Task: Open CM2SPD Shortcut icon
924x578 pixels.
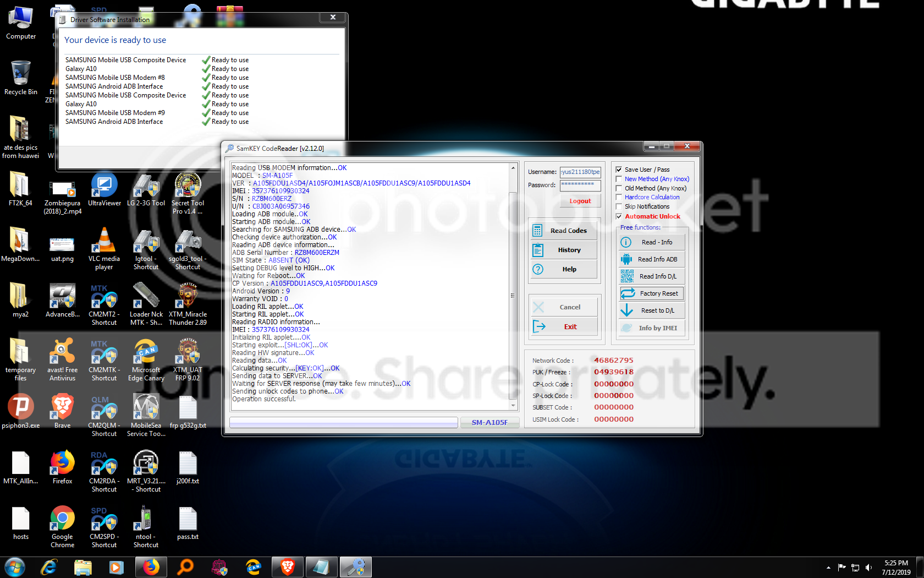Action: (105, 527)
